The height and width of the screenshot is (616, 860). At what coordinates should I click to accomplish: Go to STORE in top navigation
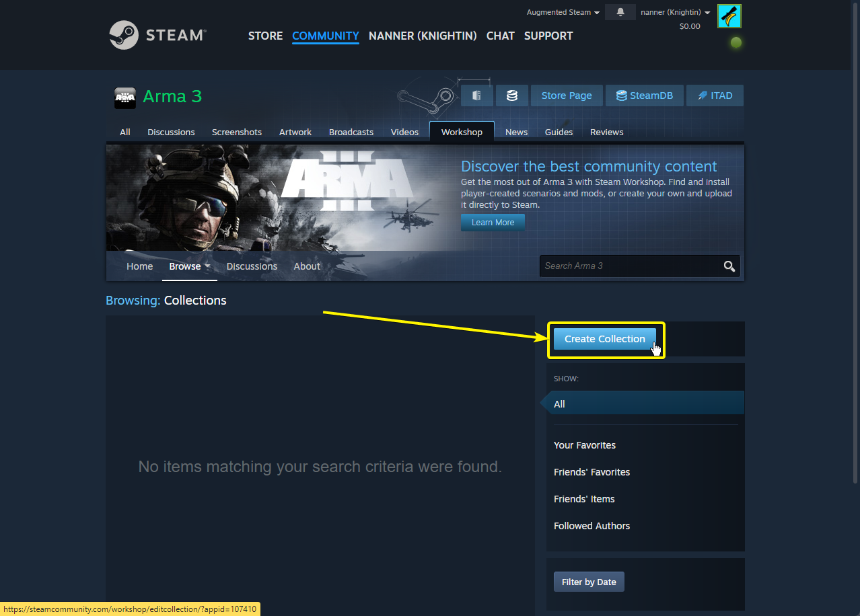pyautogui.click(x=265, y=36)
